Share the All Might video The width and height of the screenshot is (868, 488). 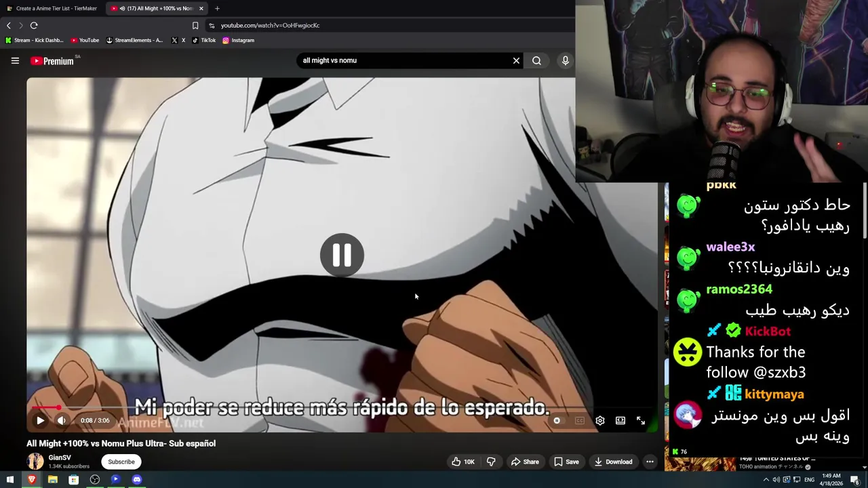[x=525, y=462]
